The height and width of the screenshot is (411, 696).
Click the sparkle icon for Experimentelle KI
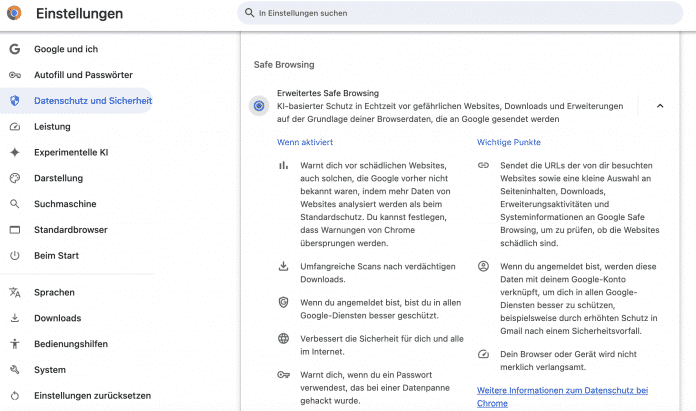(15, 153)
